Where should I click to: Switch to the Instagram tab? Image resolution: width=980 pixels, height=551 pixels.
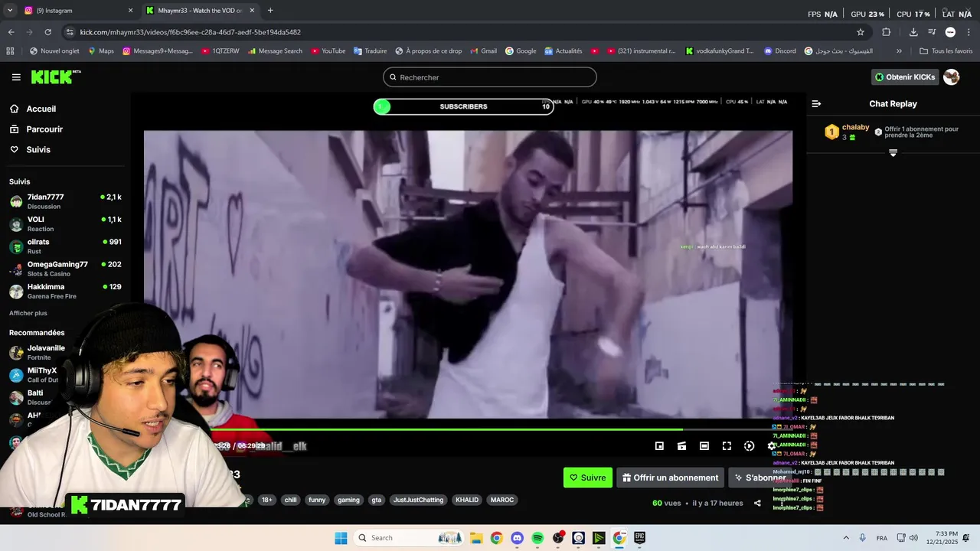click(80, 11)
